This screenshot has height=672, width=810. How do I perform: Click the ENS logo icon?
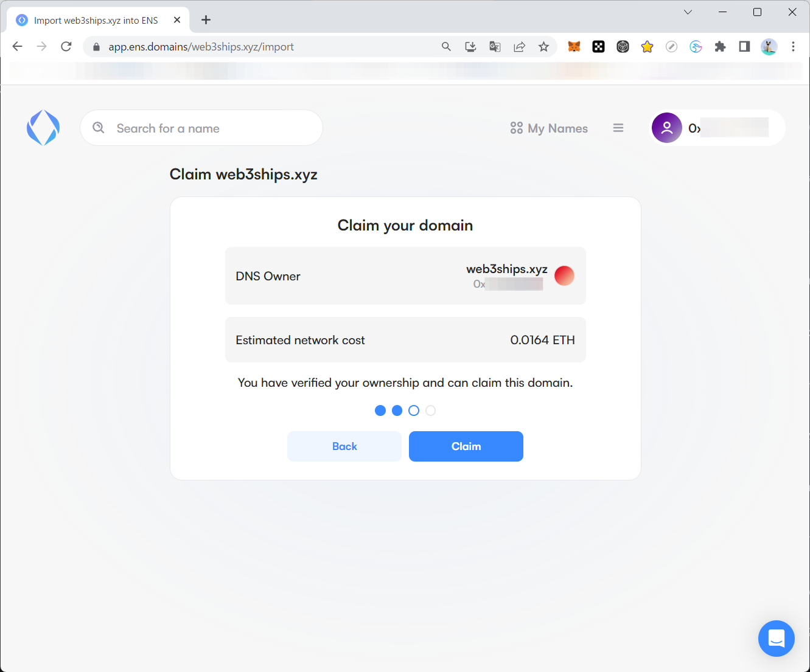point(43,128)
